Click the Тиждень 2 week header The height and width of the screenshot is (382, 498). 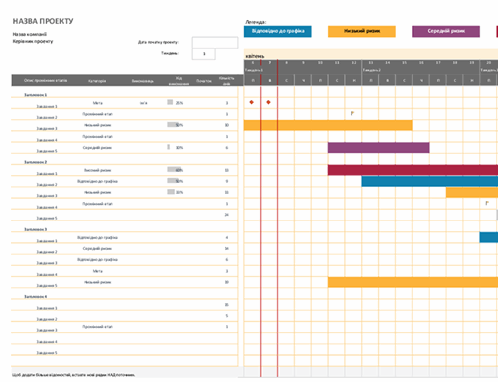click(372, 70)
